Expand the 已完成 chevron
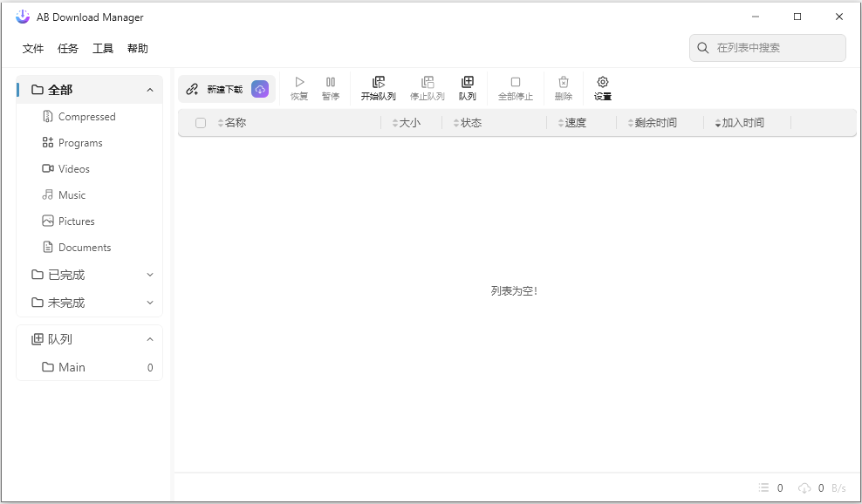 pos(150,275)
